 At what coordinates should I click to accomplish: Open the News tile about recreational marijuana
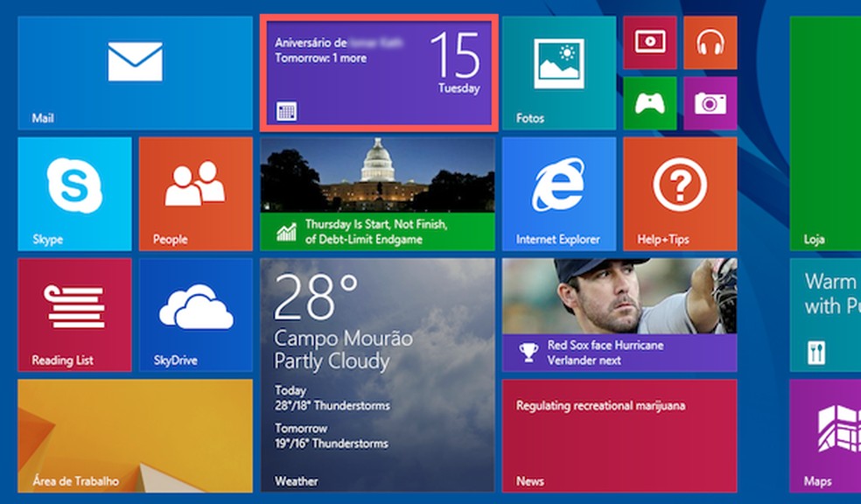click(x=619, y=436)
